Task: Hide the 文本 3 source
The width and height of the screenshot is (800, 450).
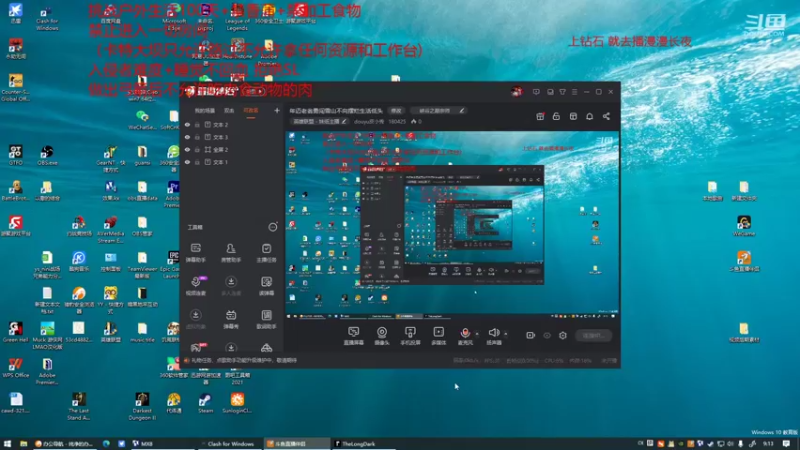Action: point(187,137)
